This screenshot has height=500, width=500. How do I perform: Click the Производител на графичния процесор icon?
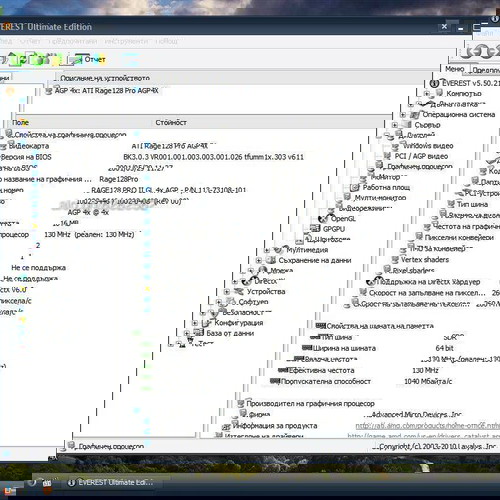pyautogui.click(x=241, y=404)
